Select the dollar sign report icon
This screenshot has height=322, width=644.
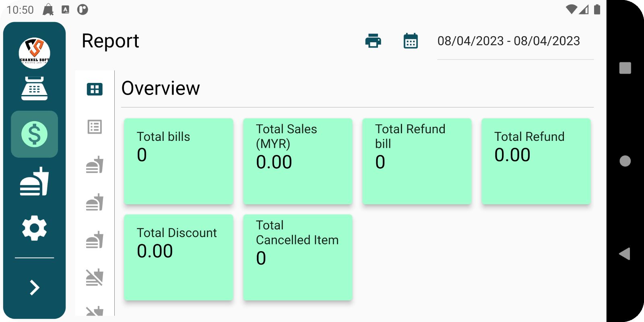tap(34, 134)
